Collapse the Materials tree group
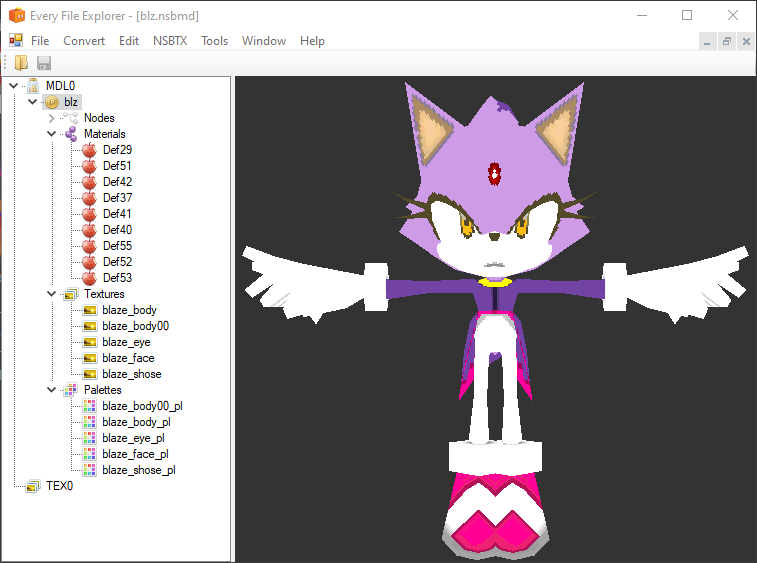Image resolution: width=757 pixels, height=563 pixels. [52, 134]
